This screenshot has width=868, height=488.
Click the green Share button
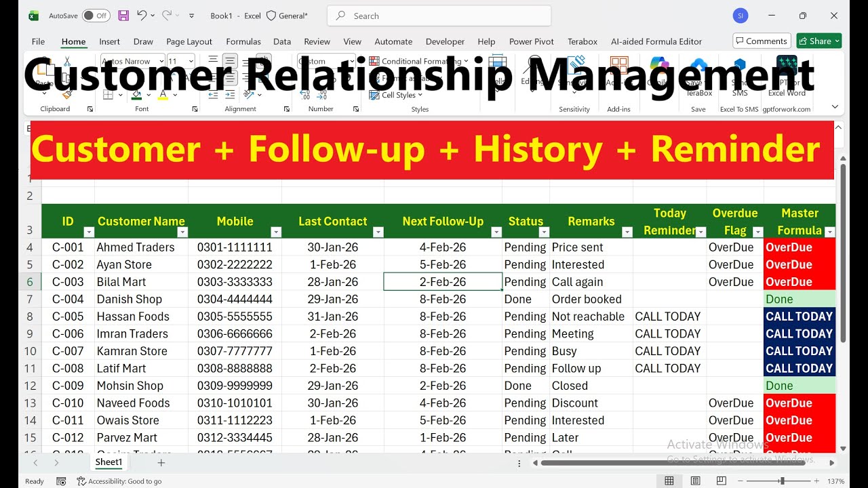tap(819, 41)
